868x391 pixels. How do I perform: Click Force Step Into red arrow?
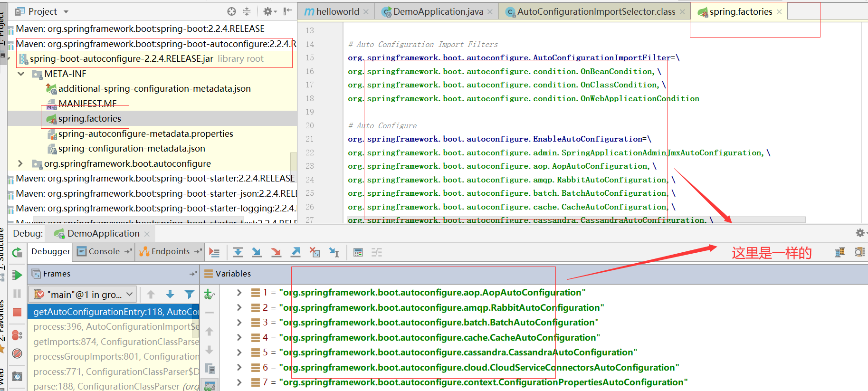(x=276, y=252)
